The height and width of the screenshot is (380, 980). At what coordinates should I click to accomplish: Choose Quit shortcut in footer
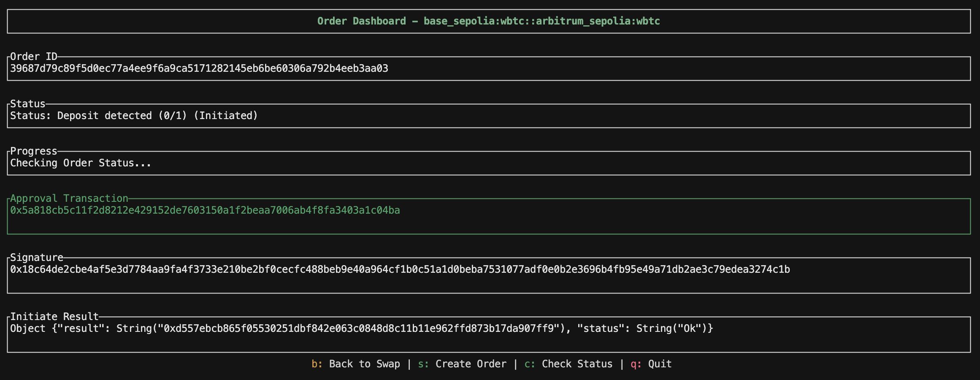(x=651, y=364)
